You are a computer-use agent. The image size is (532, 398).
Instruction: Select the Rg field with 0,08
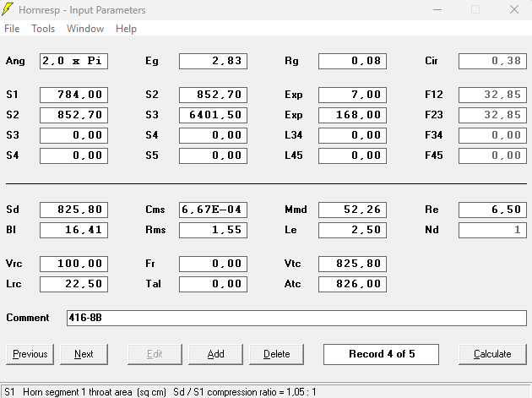352,61
